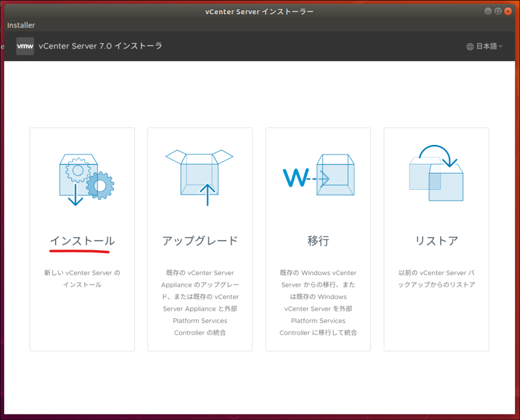Image resolution: width=520 pixels, height=420 pixels.
Task: Click the Migrate W arrow box icon
Action: [319, 175]
